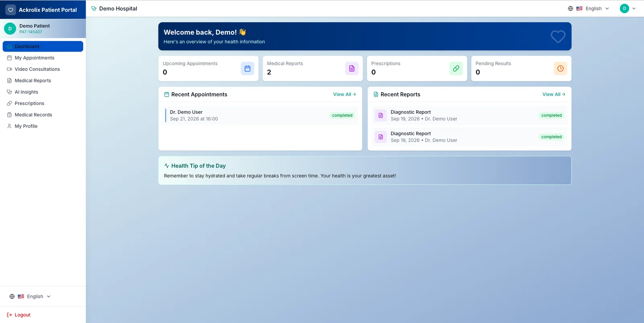Open Medical Records page
The height and width of the screenshot is (323, 644).
(x=43, y=115)
